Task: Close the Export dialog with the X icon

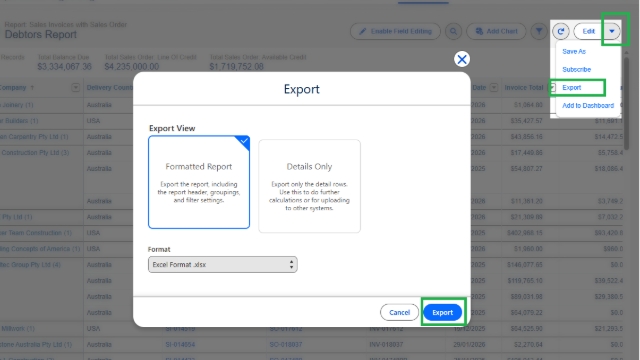Action: 462,59
